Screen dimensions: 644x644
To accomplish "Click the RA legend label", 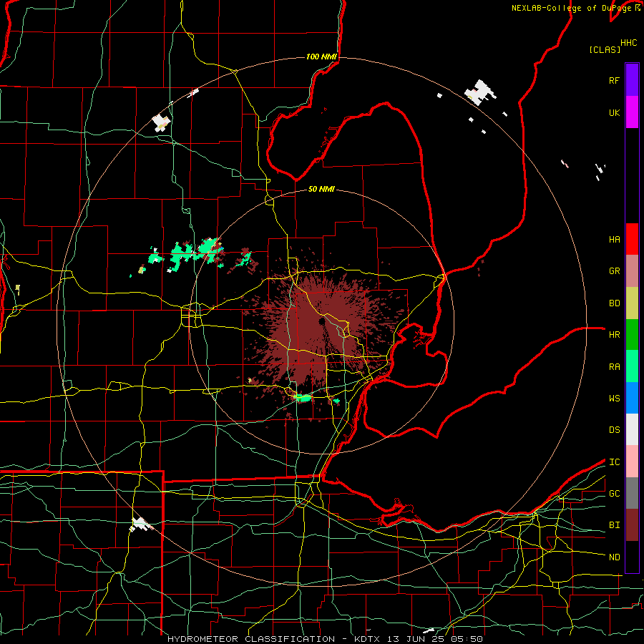I will 614,367.
